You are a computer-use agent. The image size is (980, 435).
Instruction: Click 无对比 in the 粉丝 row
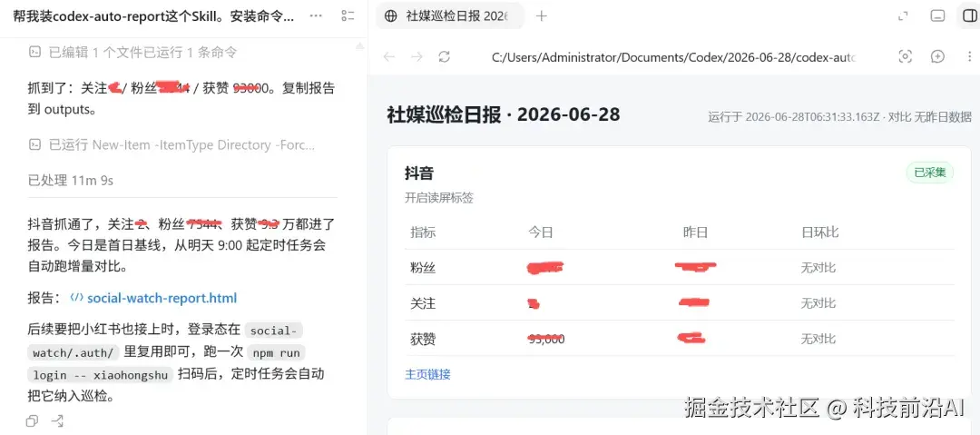pos(818,268)
